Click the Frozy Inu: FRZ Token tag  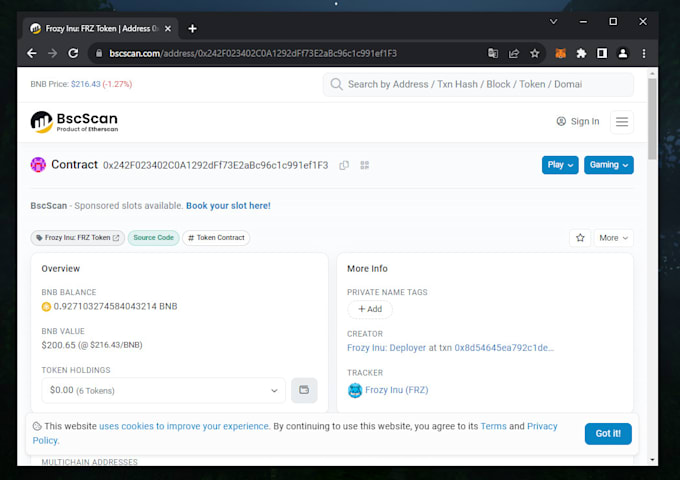78,238
